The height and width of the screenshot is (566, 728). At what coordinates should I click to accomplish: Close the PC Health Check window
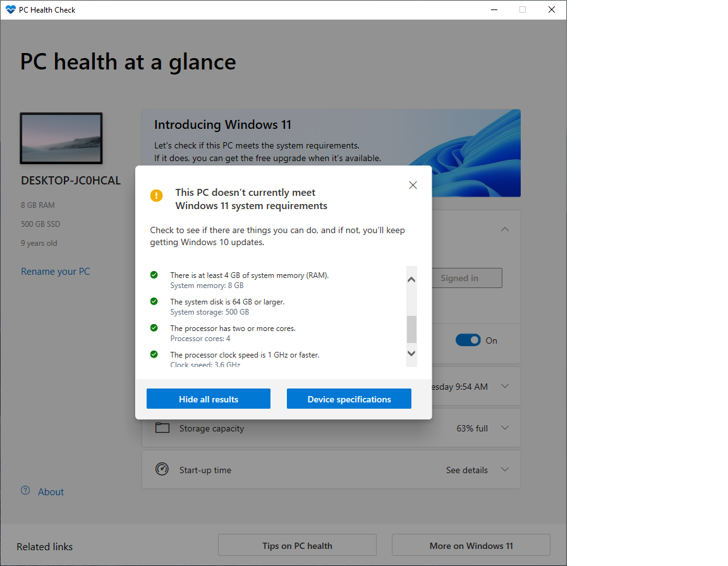tap(552, 9)
